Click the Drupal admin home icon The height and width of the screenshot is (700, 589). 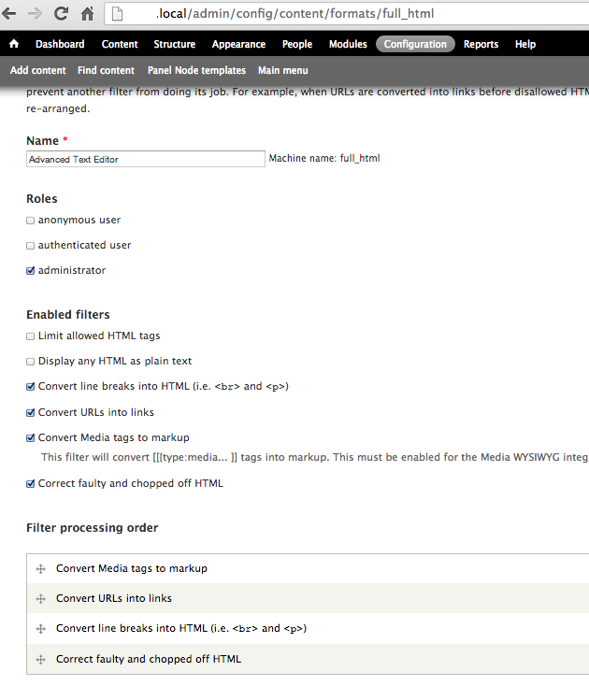pos(14,44)
